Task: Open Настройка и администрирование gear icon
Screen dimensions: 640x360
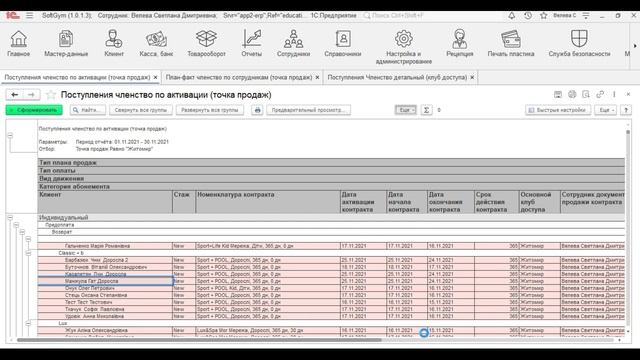Action: [403, 47]
